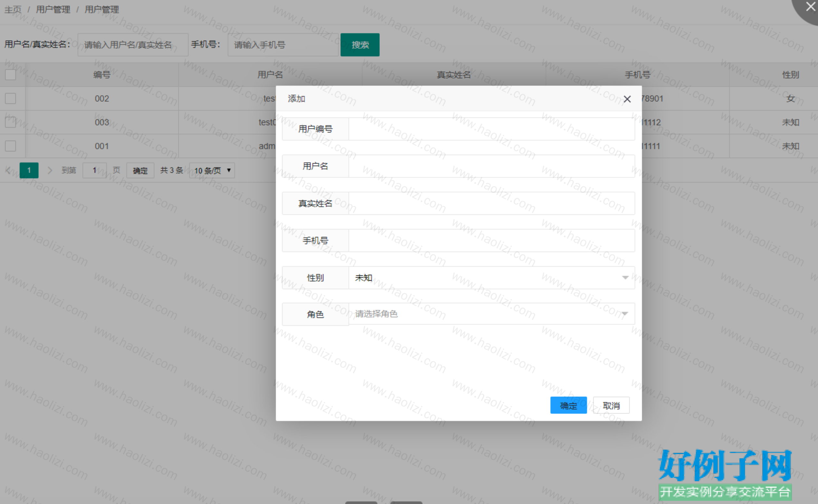
Task: Close the 添加 dialog with the X icon
Action: click(627, 99)
